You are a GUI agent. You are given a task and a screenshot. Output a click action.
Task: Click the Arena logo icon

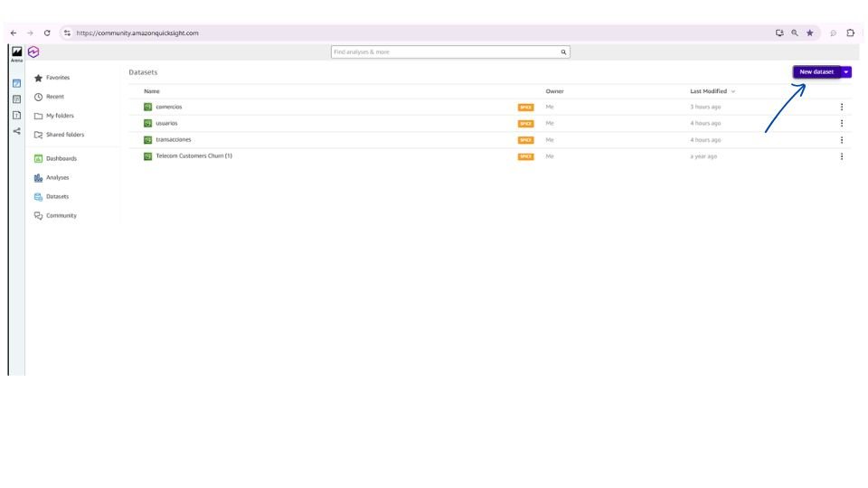point(16,53)
